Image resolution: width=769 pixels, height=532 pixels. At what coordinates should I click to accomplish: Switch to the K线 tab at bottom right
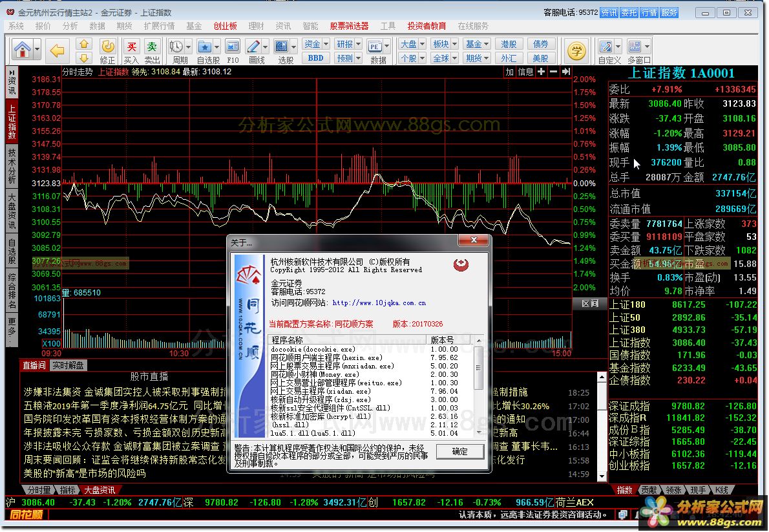pyautogui.click(x=721, y=490)
